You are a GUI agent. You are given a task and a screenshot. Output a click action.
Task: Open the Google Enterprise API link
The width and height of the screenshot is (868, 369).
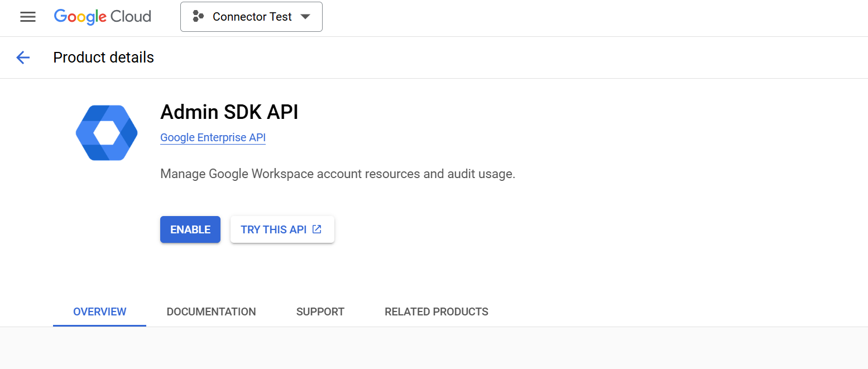(213, 137)
